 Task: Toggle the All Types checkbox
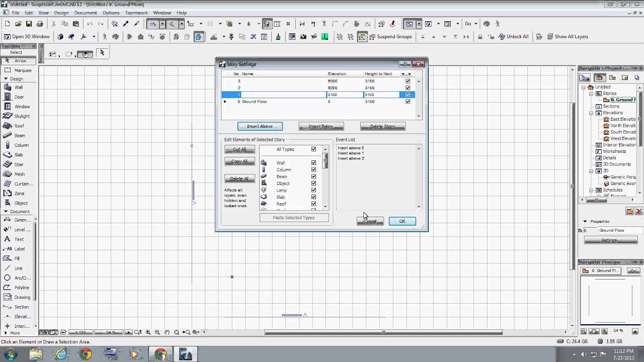(313, 149)
